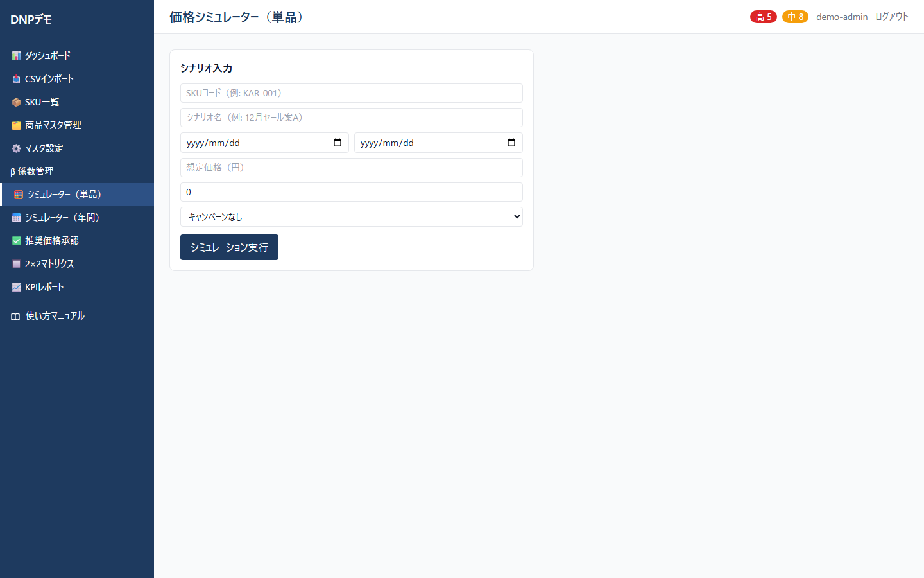The image size is (924, 578).
Task: Select シミュレーター（単品） menu item
Action: tap(77, 195)
